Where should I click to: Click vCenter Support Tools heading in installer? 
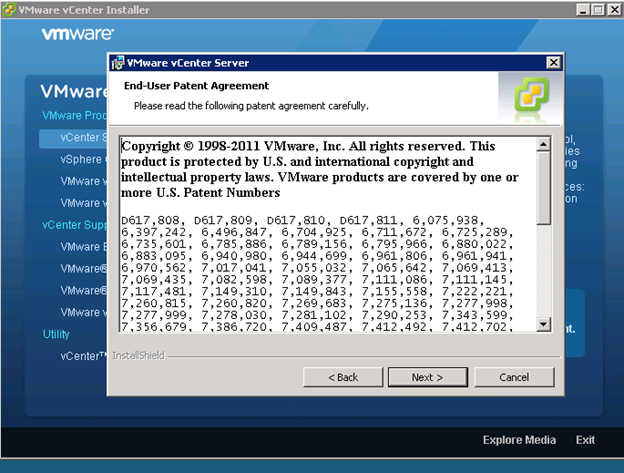75,225
